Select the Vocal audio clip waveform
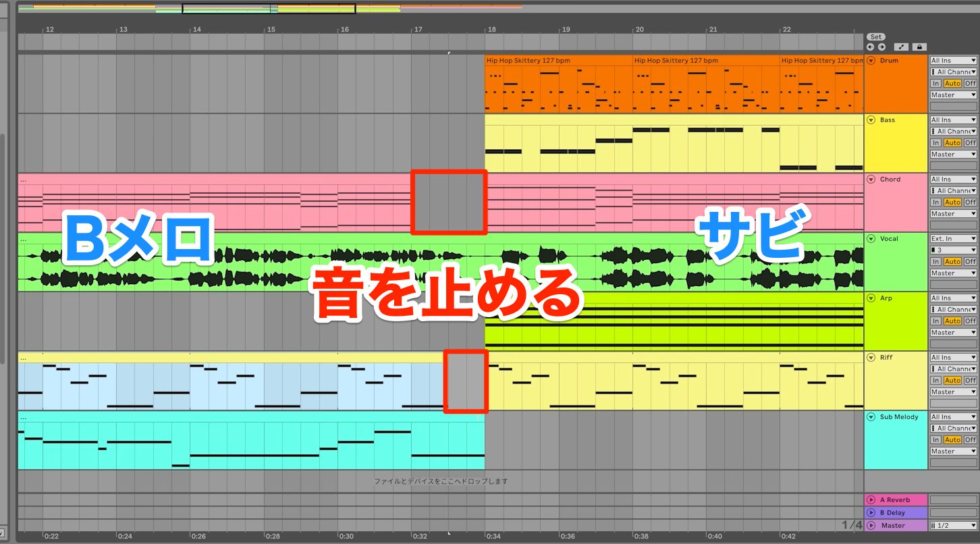 click(x=440, y=267)
